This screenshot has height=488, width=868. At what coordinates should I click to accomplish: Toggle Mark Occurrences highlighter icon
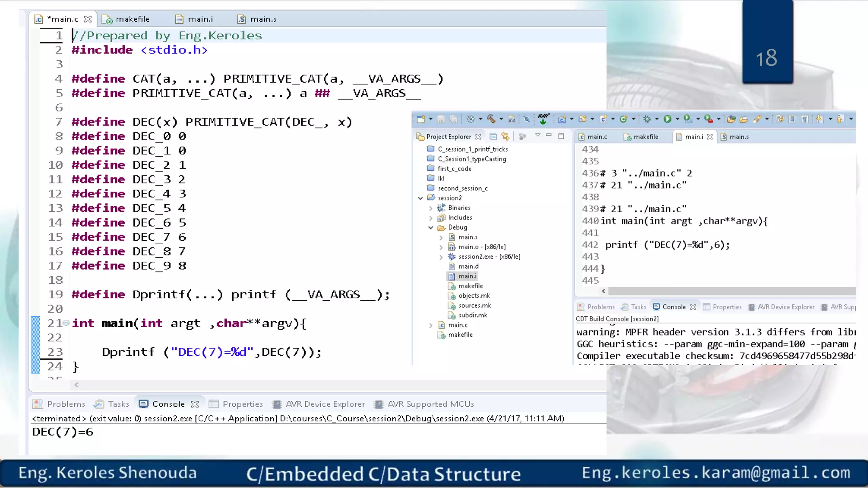(757, 119)
